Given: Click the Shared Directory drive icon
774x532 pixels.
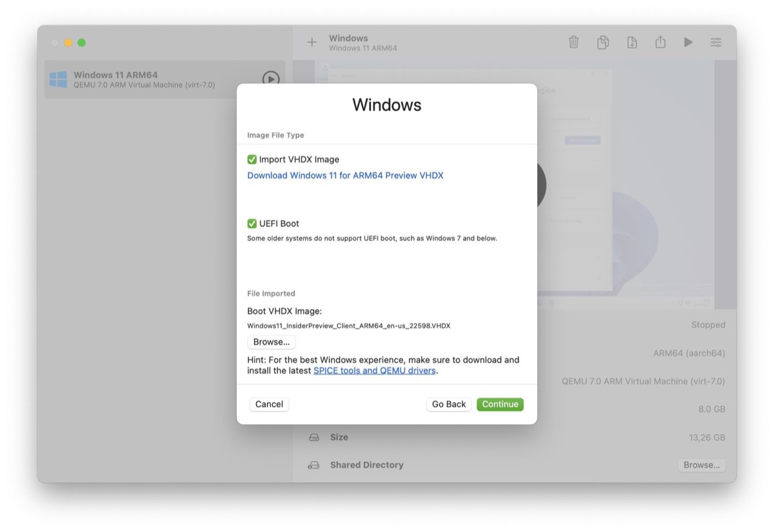Looking at the screenshot, I should point(314,465).
